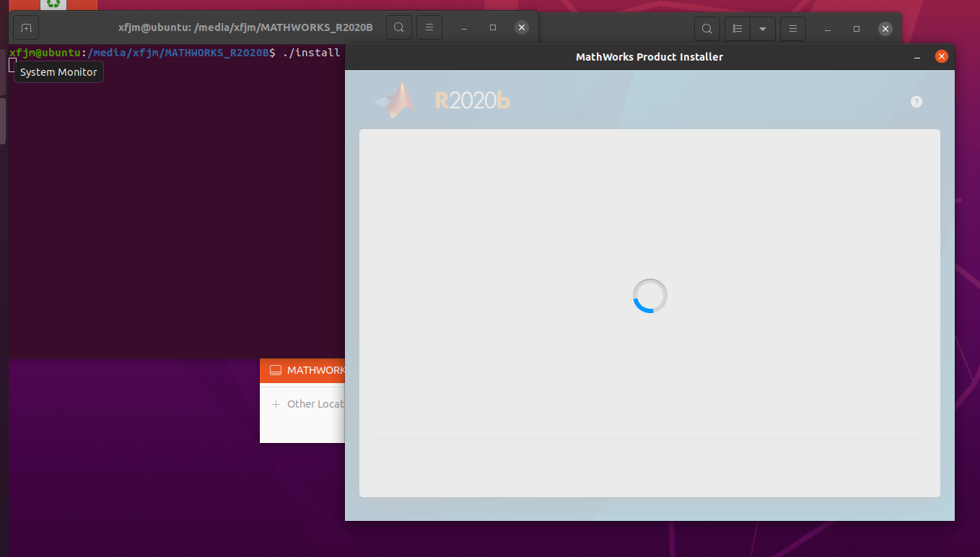This screenshot has width=980, height=557.
Task: Open installer help question mark icon
Action: pyautogui.click(x=916, y=102)
